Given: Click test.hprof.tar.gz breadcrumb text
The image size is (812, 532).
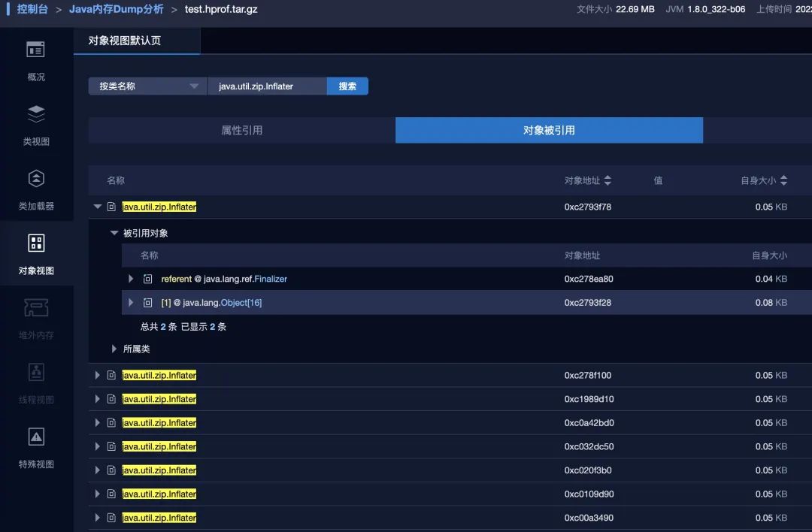Looking at the screenshot, I should coord(221,9).
